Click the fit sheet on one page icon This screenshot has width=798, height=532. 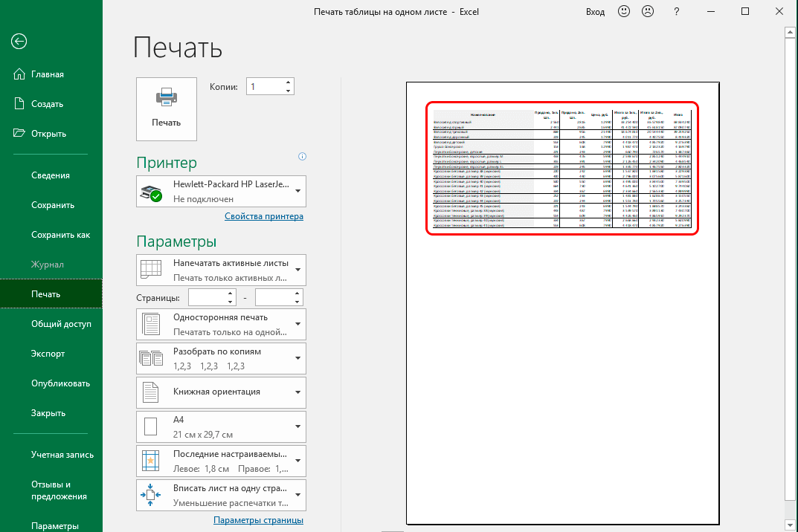(151, 495)
